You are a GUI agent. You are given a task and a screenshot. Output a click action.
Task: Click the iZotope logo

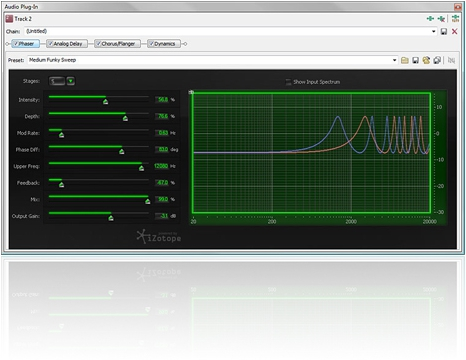(x=159, y=237)
